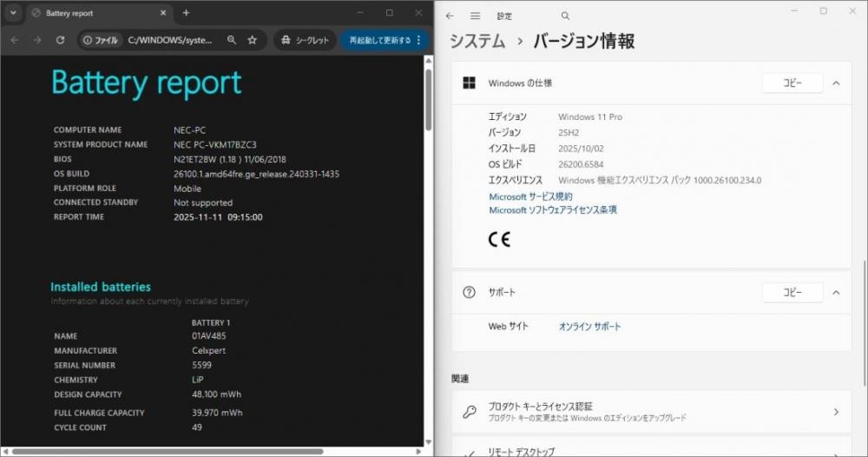This screenshot has width=868, height=457.
Task: Click the browser scrollbar up arrow
Action: pos(428,60)
